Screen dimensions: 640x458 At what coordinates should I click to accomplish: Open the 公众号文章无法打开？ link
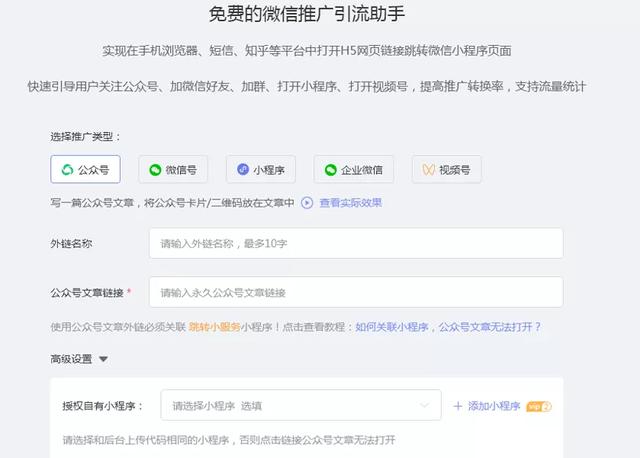tap(490, 327)
